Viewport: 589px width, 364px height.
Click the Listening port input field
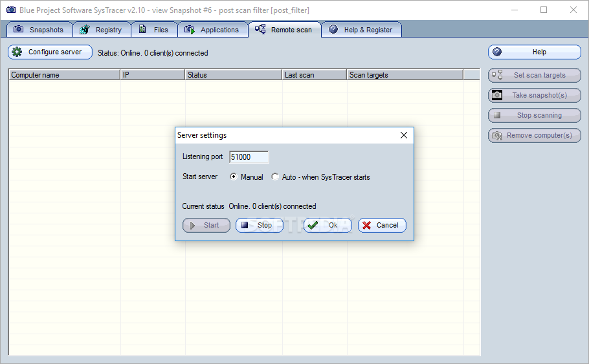[249, 157]
